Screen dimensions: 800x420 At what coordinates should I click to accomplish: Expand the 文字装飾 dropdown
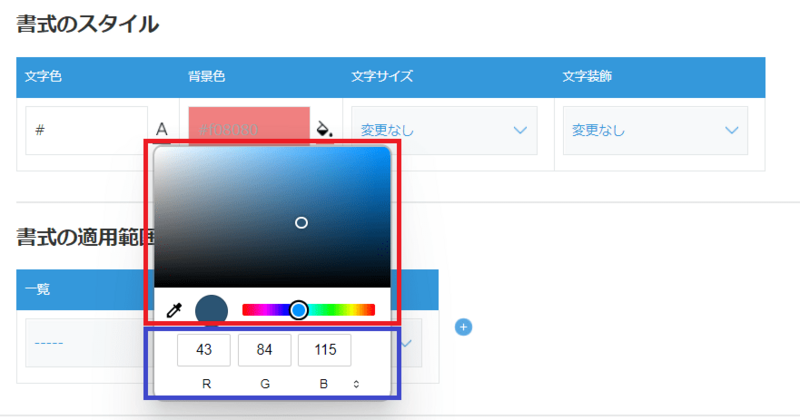pos(655,131)
